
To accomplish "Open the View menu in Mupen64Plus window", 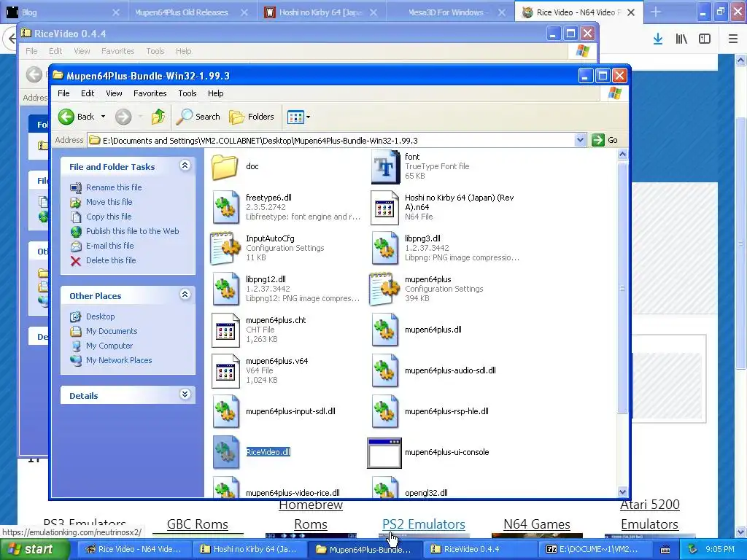I will (114, 93).
